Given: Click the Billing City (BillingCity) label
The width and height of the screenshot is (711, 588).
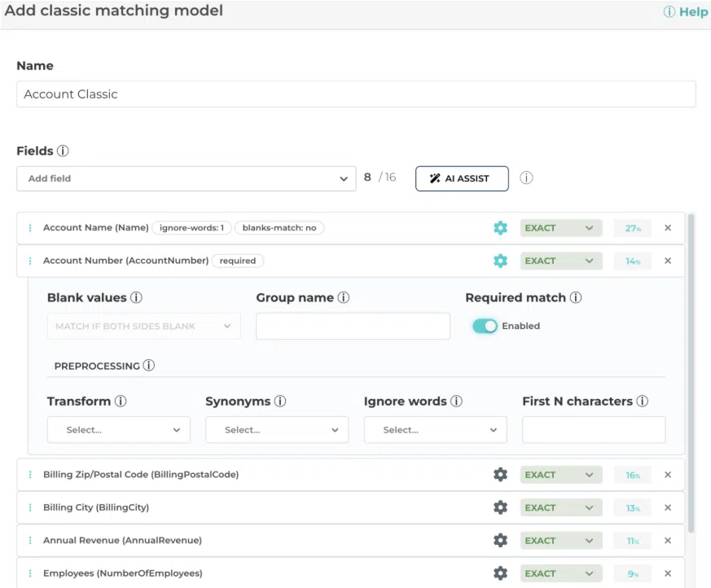Looking at the screenshot, I should click(x=96, y=507).
